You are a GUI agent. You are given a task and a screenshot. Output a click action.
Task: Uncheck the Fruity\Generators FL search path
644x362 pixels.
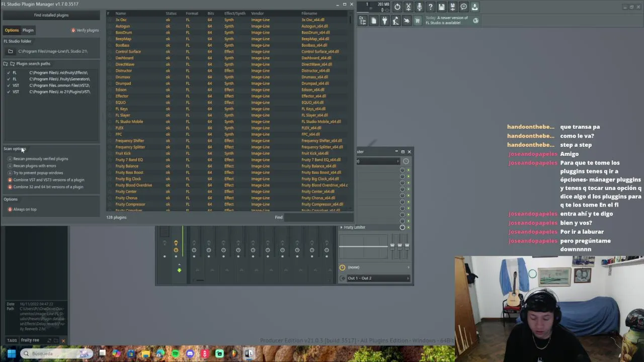(x=8, y=79)
